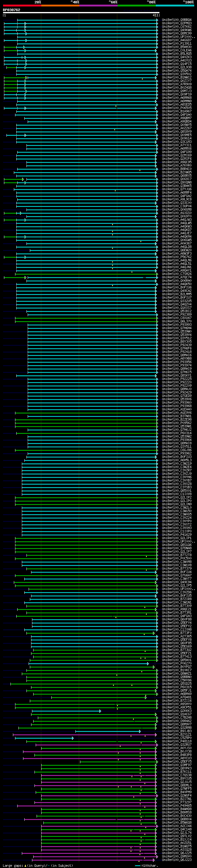Click the query end position 411

(155, 15)
